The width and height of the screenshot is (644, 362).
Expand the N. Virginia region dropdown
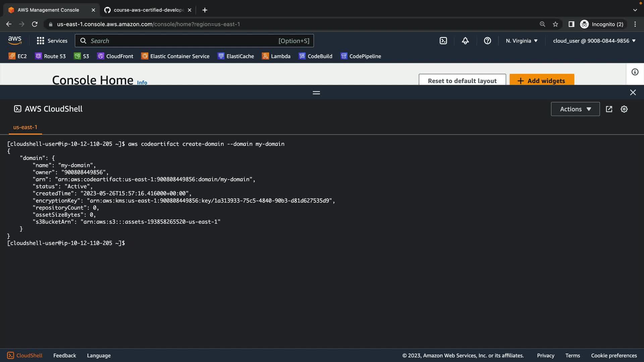coord(522,41)
